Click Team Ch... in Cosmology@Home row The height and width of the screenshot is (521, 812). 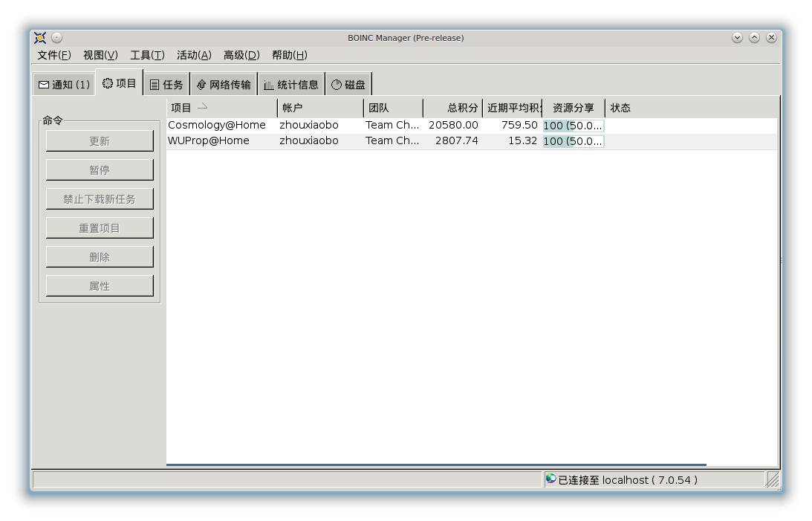pyautogui.click(x=392, y=126)
